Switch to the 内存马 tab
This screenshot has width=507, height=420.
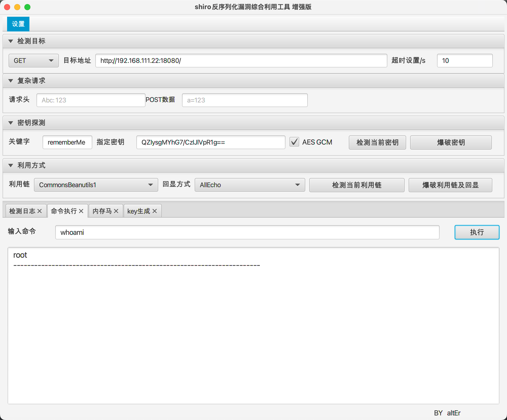pos(102,211)
